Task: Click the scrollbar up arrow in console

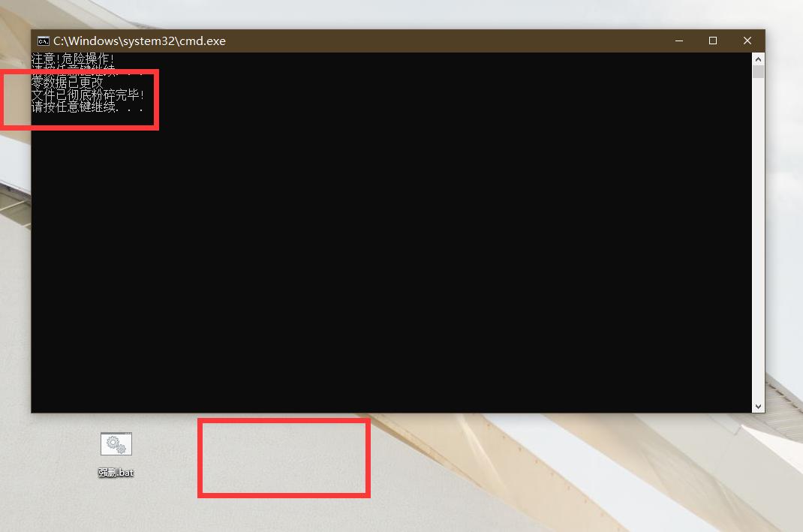Action: pos(758,59)
